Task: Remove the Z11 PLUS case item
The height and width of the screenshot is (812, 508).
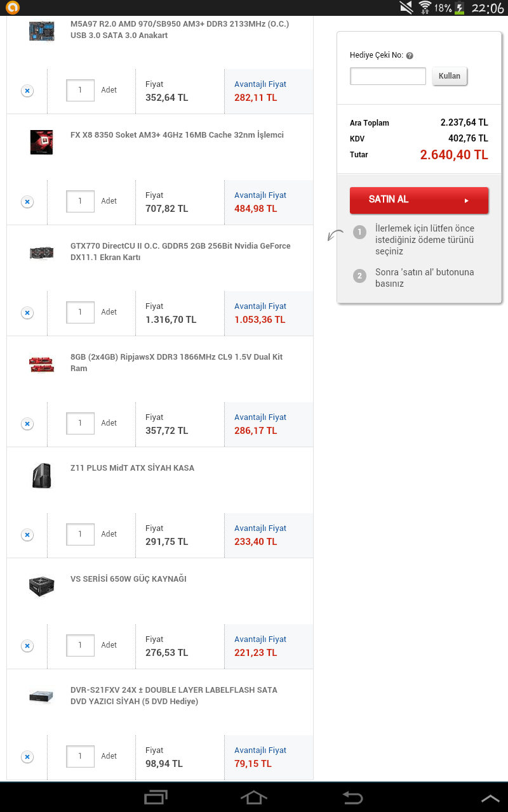Action: click(x=27, y=535)
